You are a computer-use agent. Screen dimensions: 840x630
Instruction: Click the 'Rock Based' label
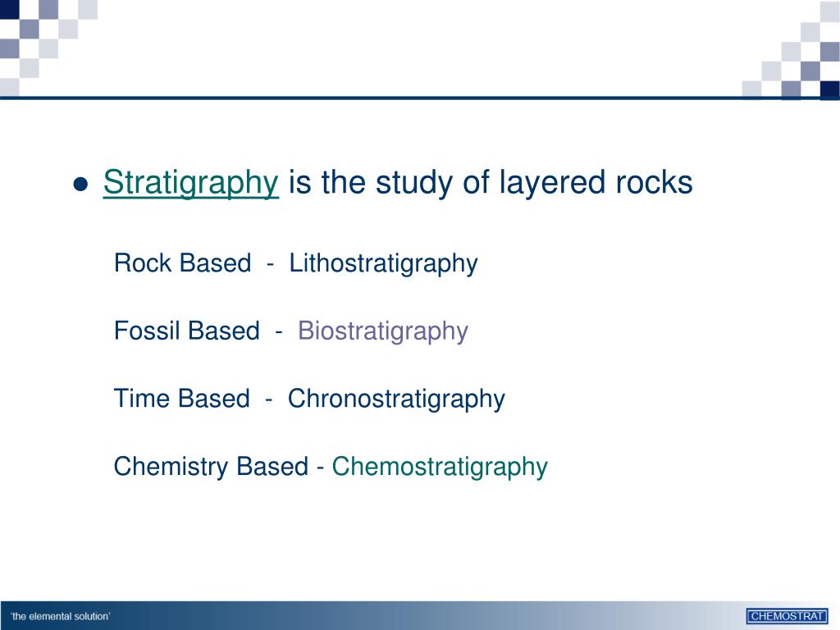coord(182,263)
